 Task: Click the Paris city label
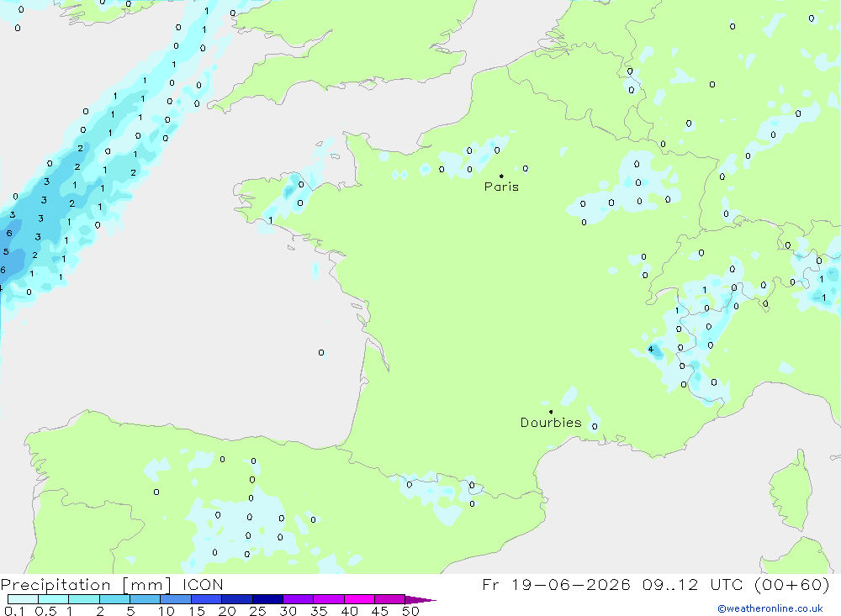coord(501,187)
